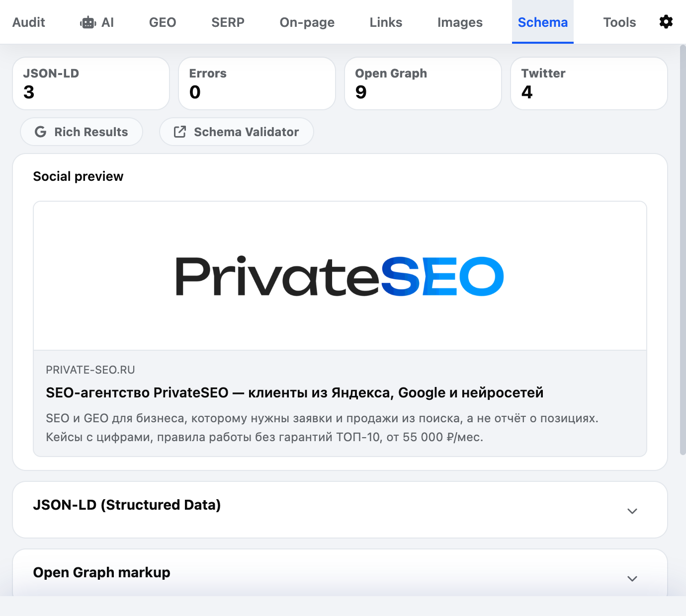Viewport: 686px width, 616px height.
Task: Go to the SERP tab
Action: tap(228, 22)
